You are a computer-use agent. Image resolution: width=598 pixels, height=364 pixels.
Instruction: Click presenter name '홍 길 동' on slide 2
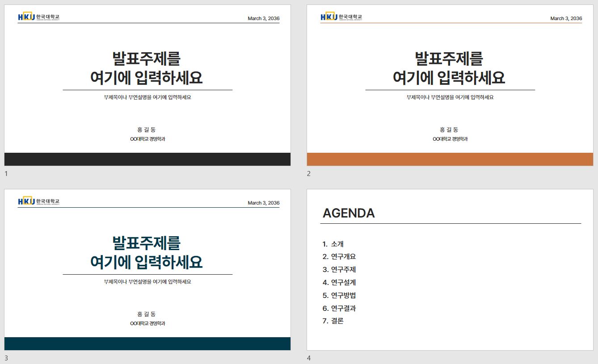coord(449,130)
